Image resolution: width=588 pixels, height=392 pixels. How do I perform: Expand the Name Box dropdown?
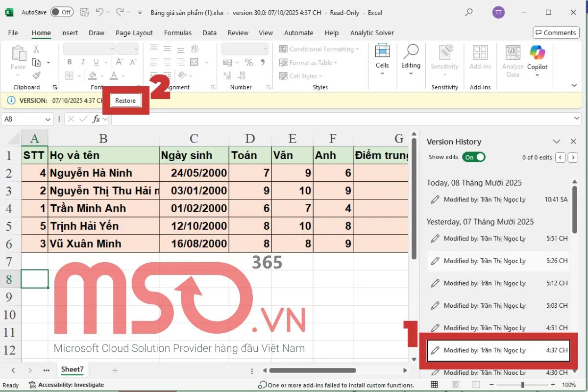click(48, 119)
